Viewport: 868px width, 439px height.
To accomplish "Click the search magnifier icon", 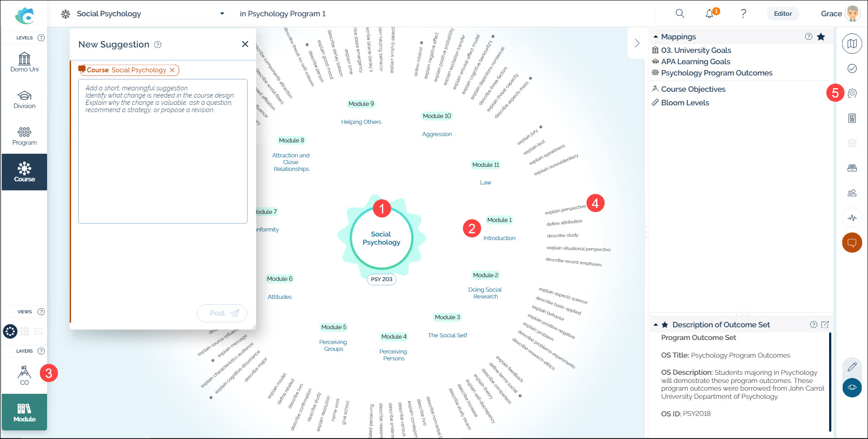I will coord(680,14).
